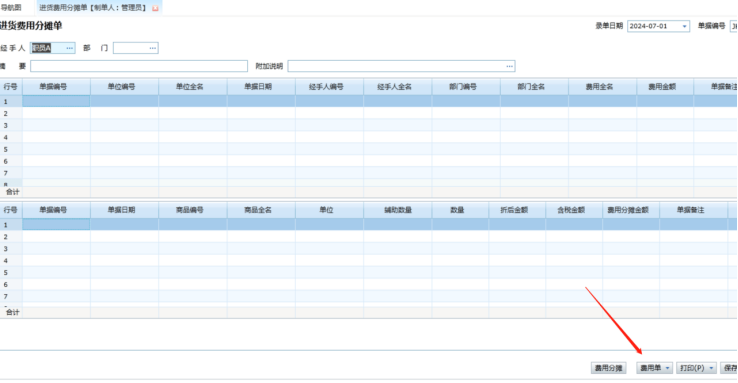Viewport: 738px width, 383px height.
Task: Focus the 摘要 input field
Action: coord(139,66)
